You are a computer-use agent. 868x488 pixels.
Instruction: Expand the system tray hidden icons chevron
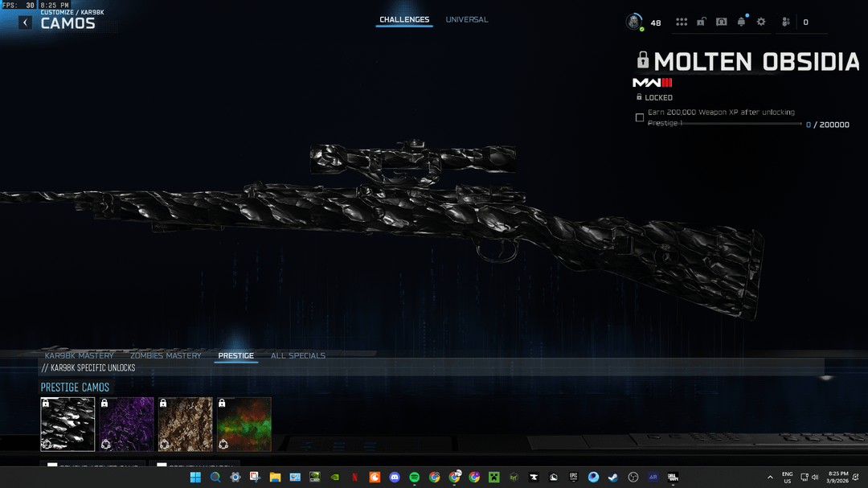770,477
